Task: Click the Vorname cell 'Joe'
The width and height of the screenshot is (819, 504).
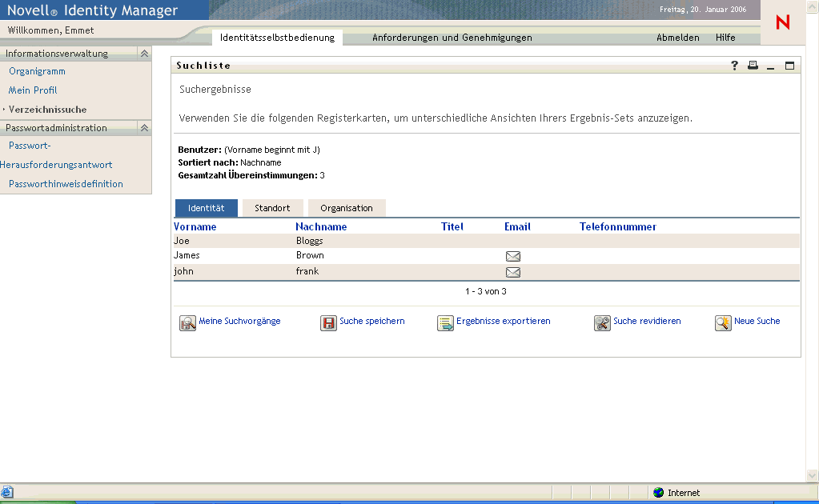Action: pos(182,241)
